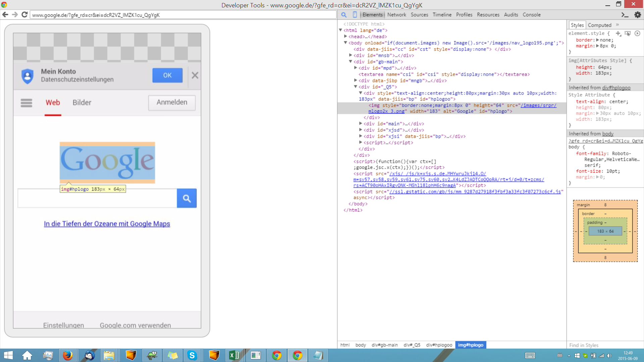Image resolution: width=644 pixels, height=362 pixels.
Task: Click the forward navigation arrow
Action: [x=15, y=15]
